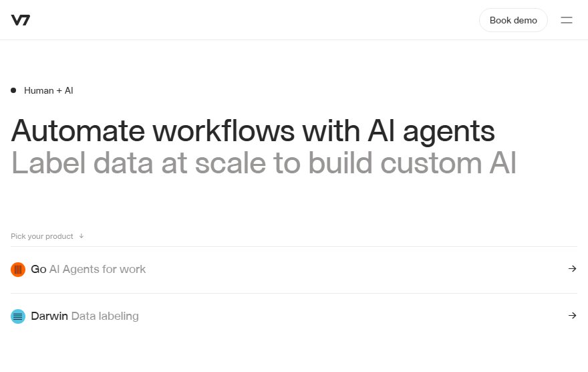
Task: Click the AI Agents for work description
Action: click(98, 269)
